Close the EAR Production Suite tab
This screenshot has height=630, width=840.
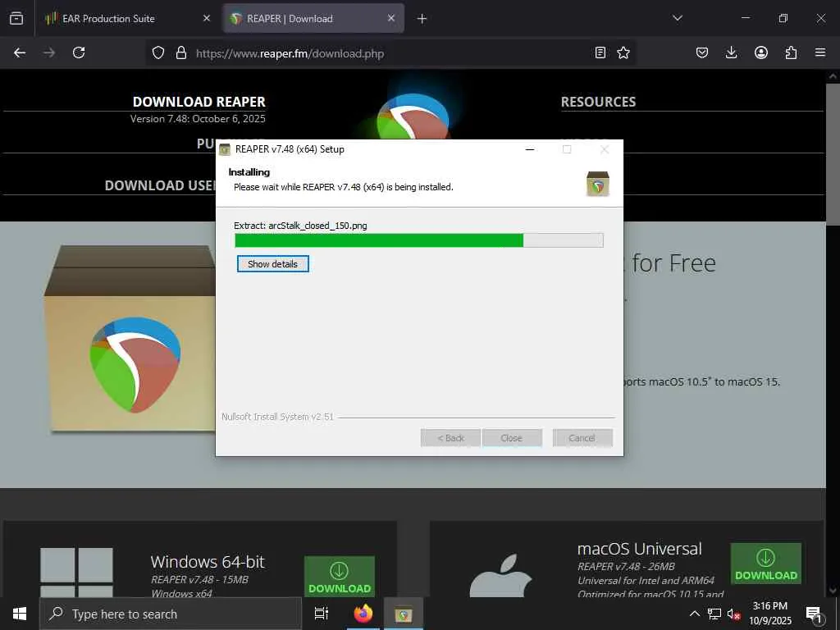pos(207,18)
